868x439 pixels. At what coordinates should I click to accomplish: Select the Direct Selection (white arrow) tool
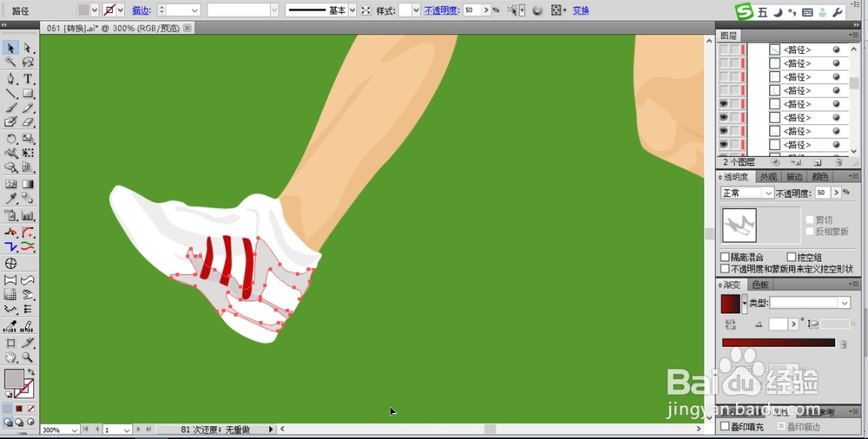pyautogui.click(x=28, y=49)
